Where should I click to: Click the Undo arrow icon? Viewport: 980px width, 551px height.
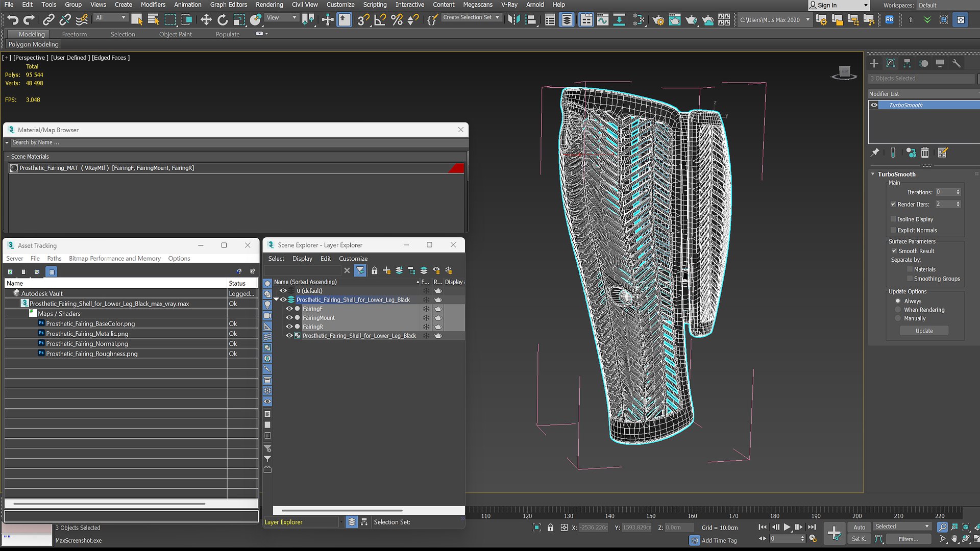pos(13,20)
